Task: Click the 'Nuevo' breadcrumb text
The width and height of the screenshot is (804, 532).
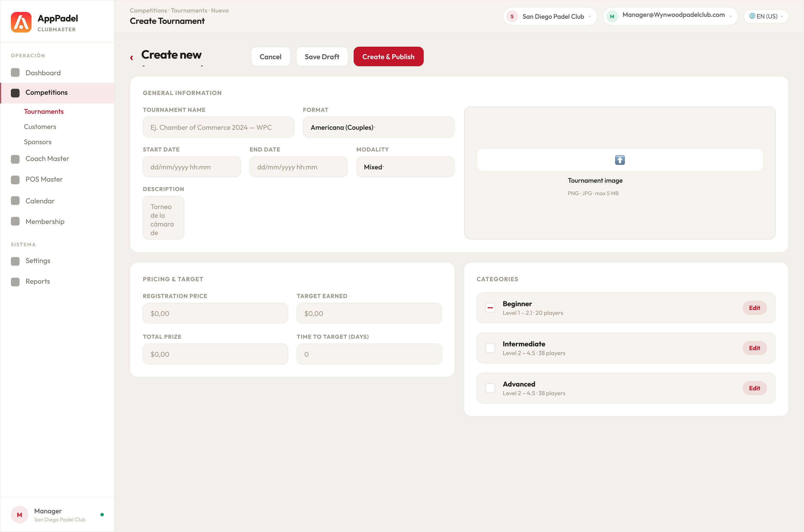Action: pyautogui.click(x=220, y=11)
